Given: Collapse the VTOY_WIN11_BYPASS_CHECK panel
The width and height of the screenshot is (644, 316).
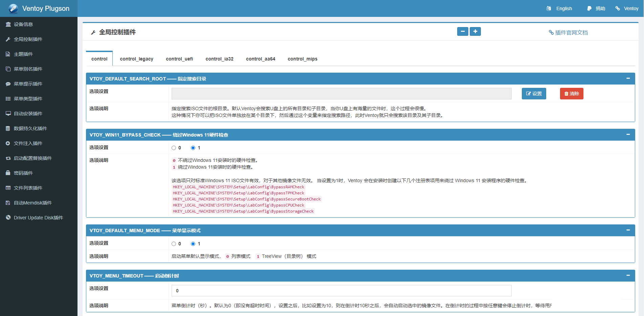Looking at the screenshot, I should tap(628, 135).
